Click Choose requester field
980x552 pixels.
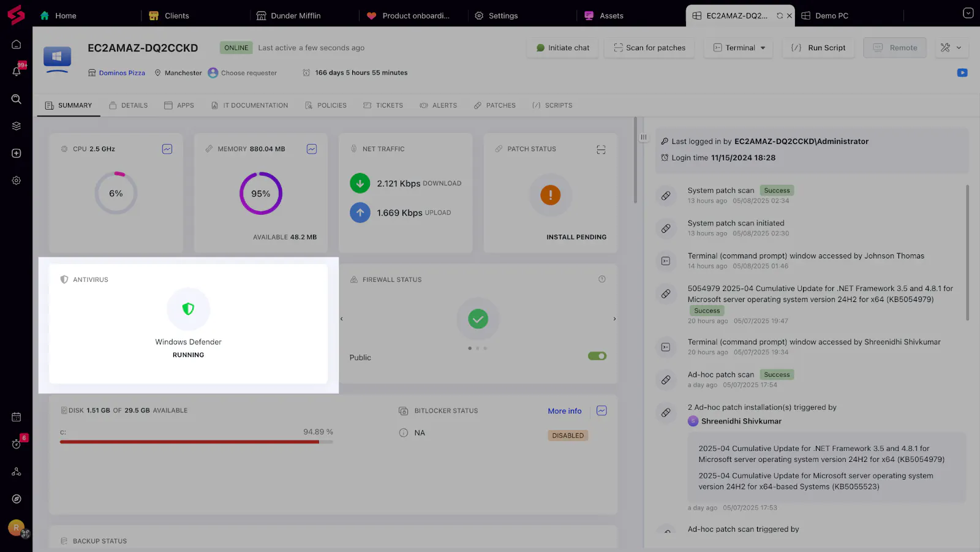(x=249, y=73)
